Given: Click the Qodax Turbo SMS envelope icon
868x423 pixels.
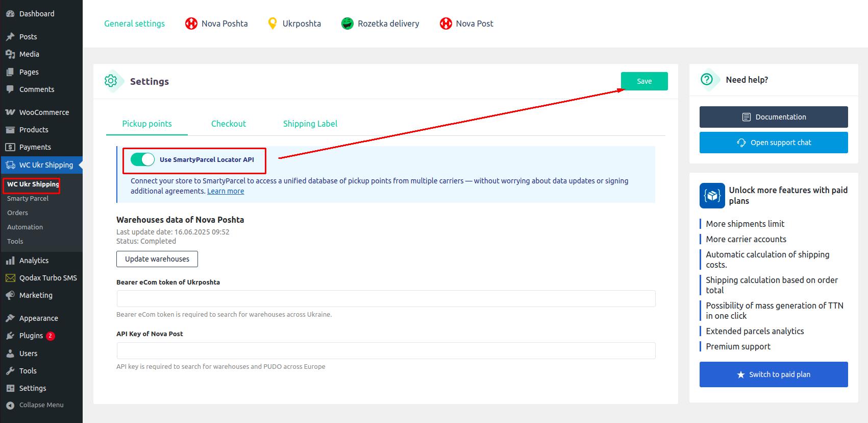Looking at the screenshot, I should tap(10, 278).
